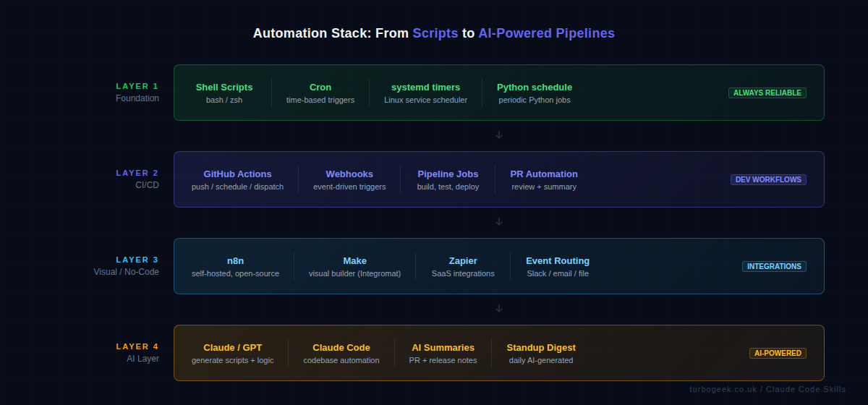
Task: Select 'Linux service scheduler' text
Action: [425, 100]
